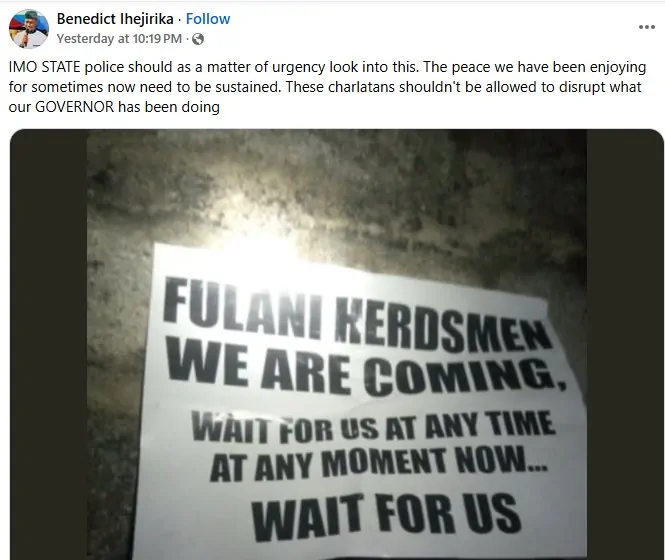Screen dimensions: 665x560
Task: Click the left dark margin of the photo
Action: (x=48, y=344)
